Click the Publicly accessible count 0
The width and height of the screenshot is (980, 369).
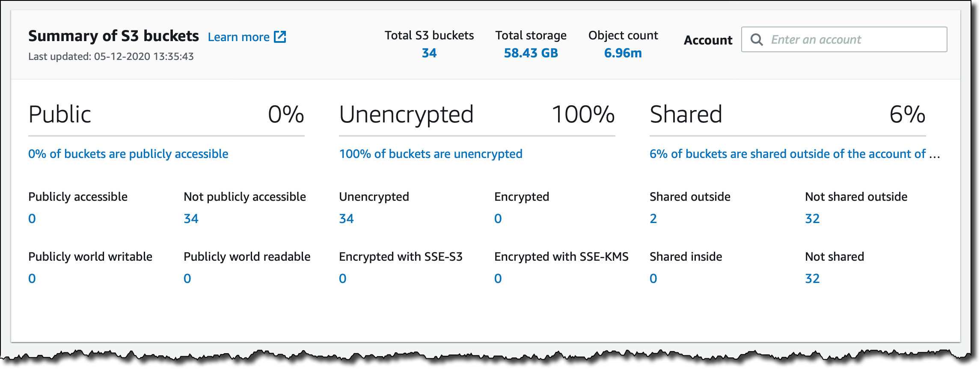(x=32, y=219)
